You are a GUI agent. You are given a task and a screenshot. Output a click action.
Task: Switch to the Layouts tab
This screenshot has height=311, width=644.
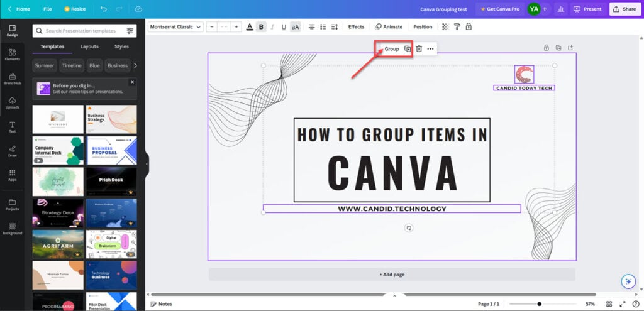[89, 46]
